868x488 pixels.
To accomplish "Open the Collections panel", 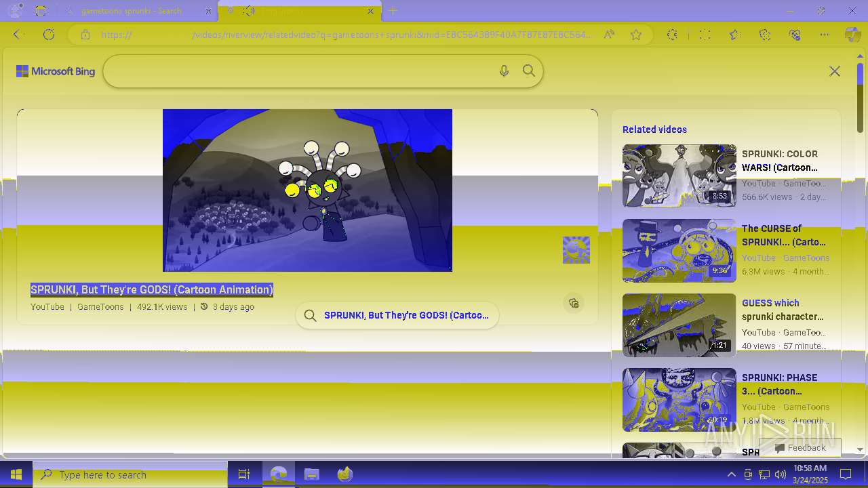I will (765, 35).
